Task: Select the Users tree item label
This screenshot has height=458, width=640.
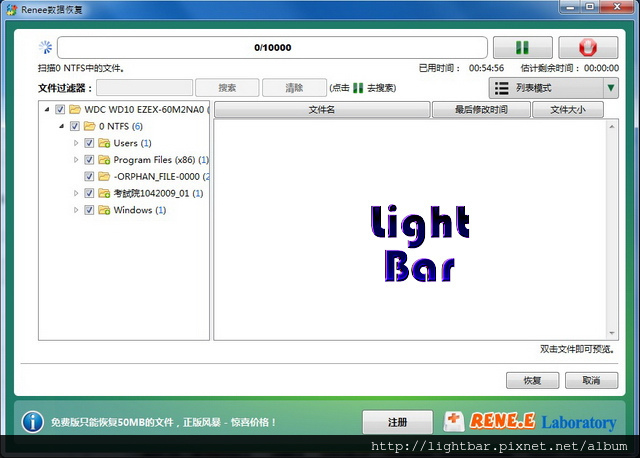Action: point(132,143)
